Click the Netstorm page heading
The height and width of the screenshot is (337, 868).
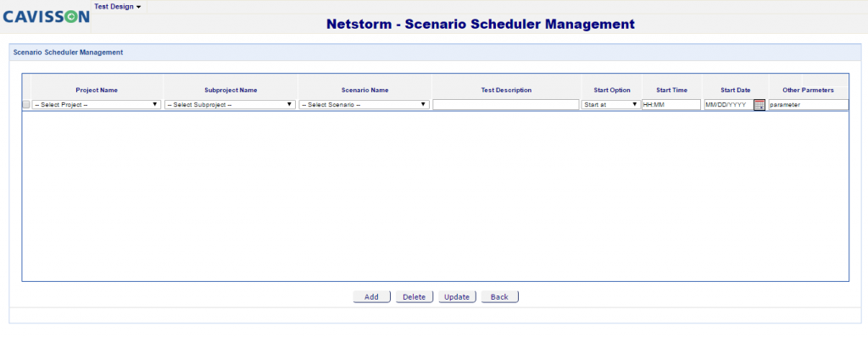480,25
